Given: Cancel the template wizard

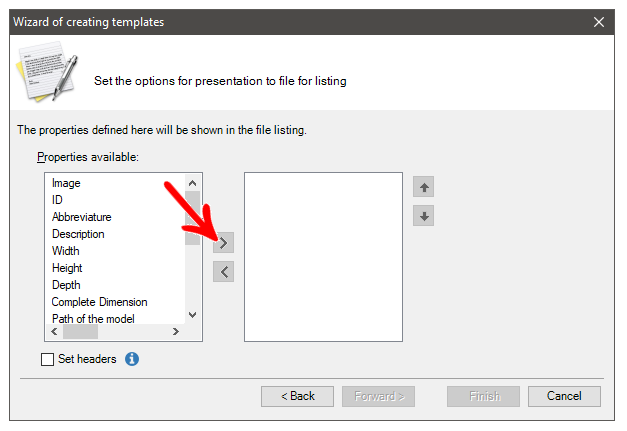Looking at the screenshot, I should [564, 396].
